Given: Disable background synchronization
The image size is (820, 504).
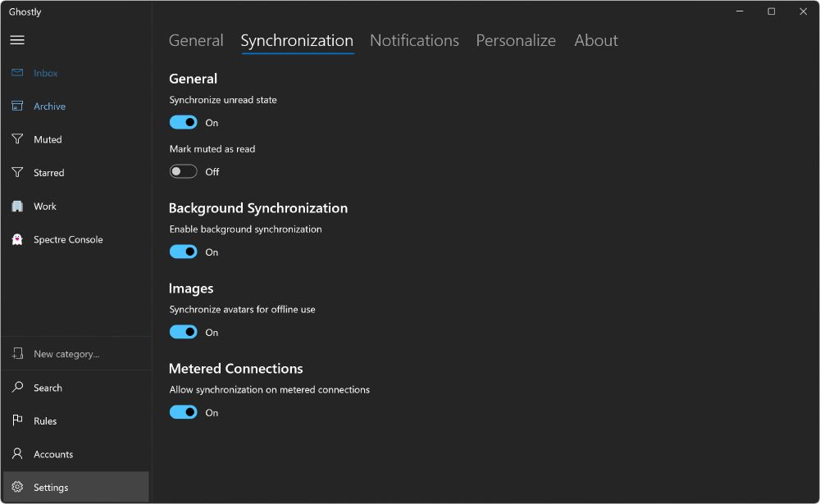Looking at the screenshot, I should tap(183, 252).
